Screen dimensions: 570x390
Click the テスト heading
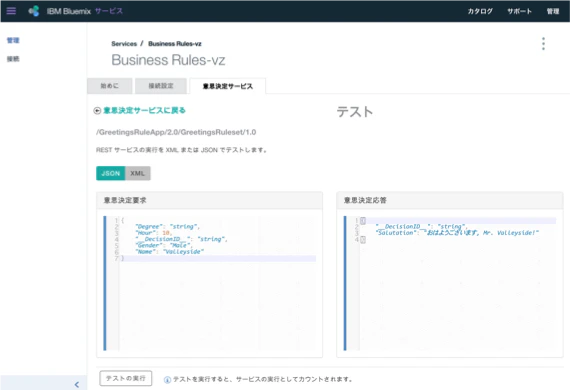click(355, 112)
